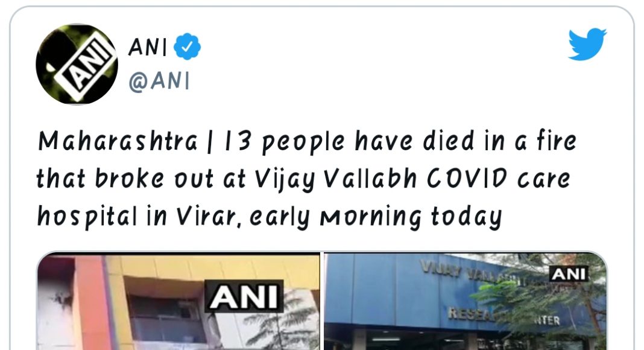This screenshot has width=644, height=350.
Task: Click the ANI watermark on the left photo
Action: pos(245,297)
